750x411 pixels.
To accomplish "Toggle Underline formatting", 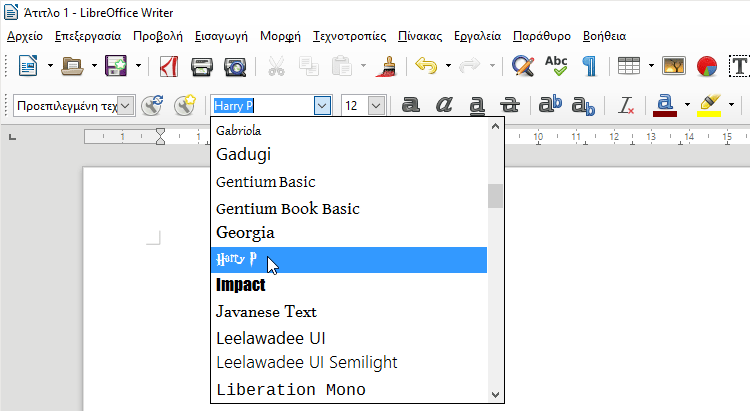I will [x=477, y=105].
